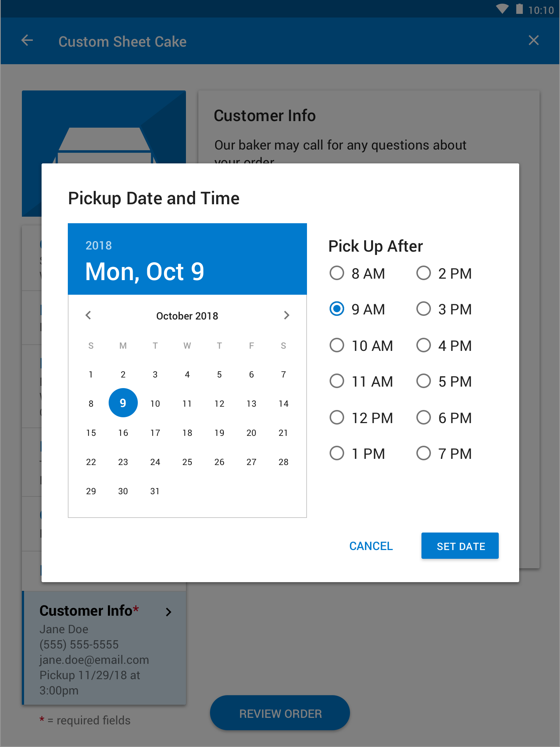Confirm with the Set Date button
Image resolution: width=560 pixels, height=747 pixels.
coord(460,546)
